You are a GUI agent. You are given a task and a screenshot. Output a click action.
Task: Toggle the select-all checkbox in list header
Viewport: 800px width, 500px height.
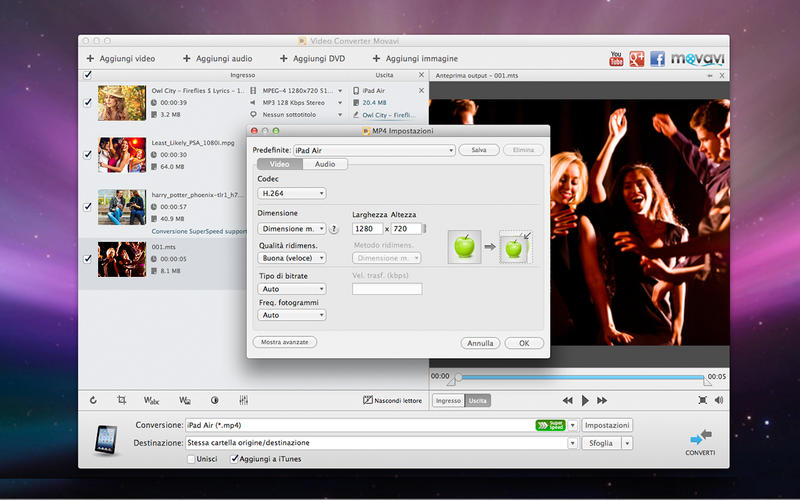(x=88, y=75)
